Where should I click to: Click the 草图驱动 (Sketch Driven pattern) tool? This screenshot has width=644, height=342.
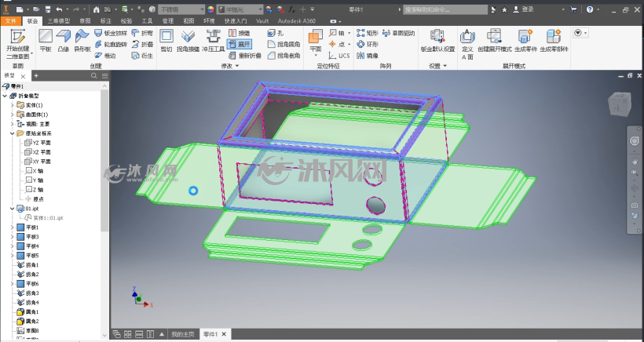(398, 33)
